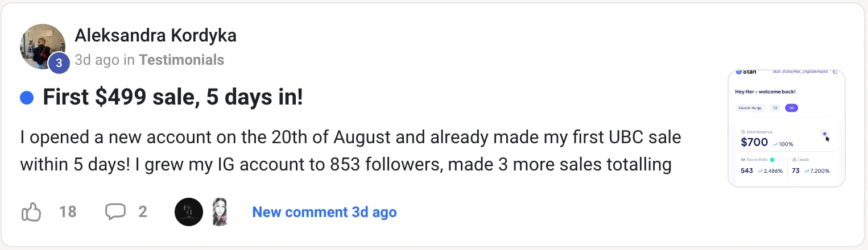Click the second commenter's avatar
Image resolution: width=868 pixels, height=250 pixels.
(x=220, y=212)
